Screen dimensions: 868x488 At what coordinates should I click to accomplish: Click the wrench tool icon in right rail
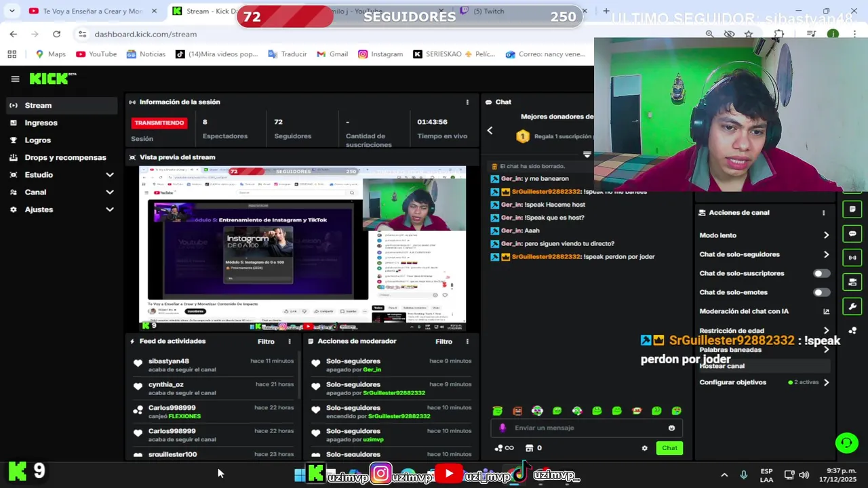click(x=852, y=306)
